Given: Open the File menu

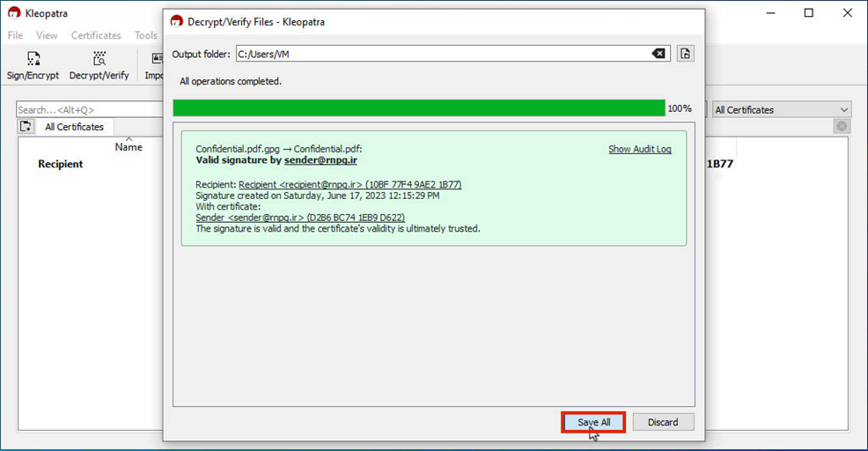Looking at the screenshot, I should [16, 35].
